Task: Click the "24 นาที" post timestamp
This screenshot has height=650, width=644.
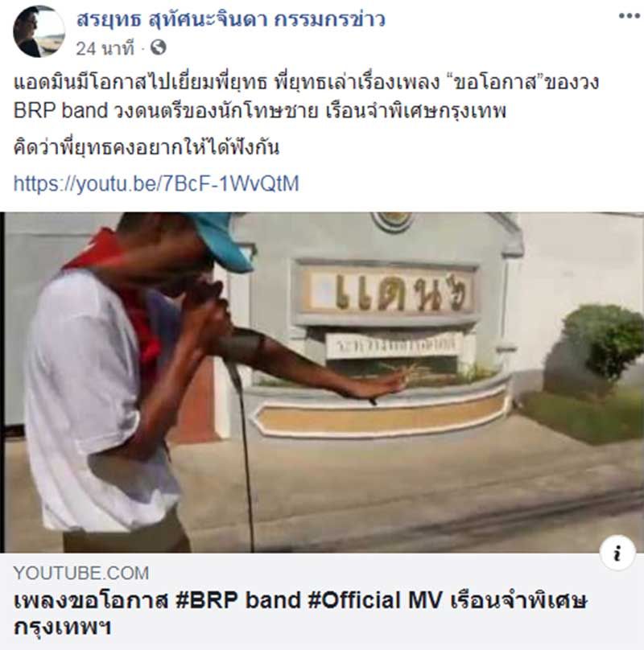Action: click(105, 48)
